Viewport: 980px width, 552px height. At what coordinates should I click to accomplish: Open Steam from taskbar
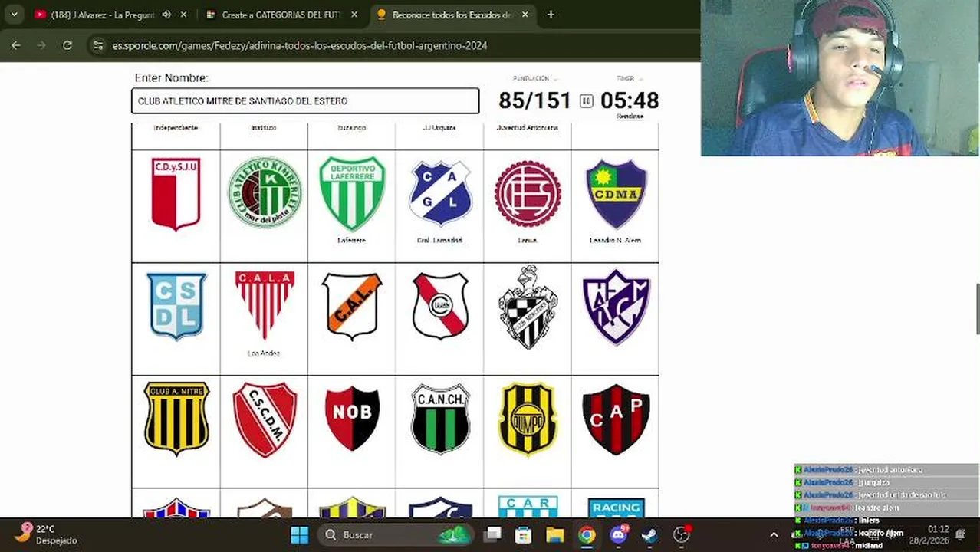(x=649, y=534)
